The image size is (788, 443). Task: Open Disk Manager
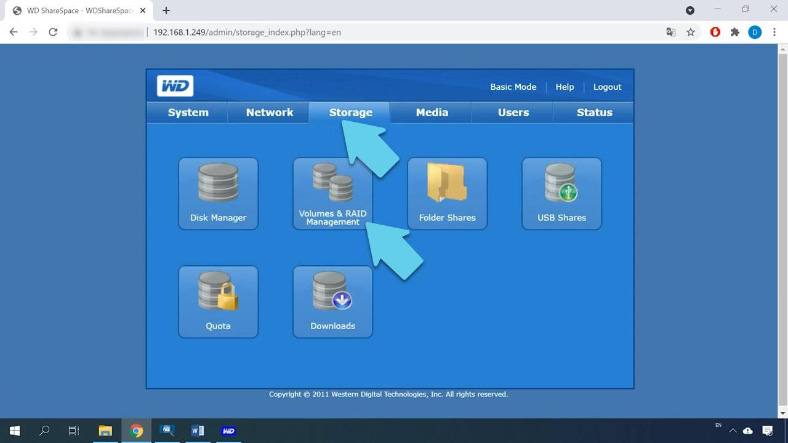pyautogui.click(x=218, y=194)
